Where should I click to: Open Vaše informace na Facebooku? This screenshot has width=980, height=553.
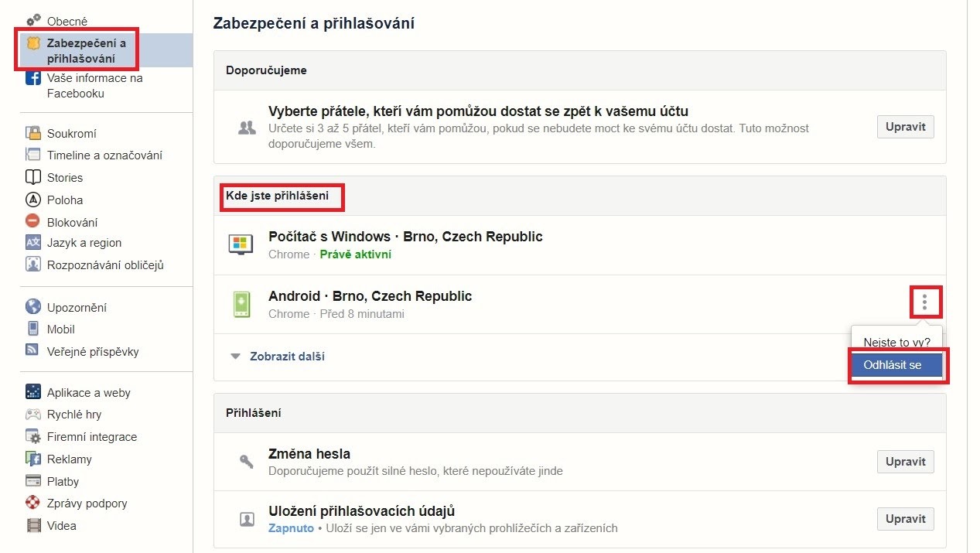[95, 86]
